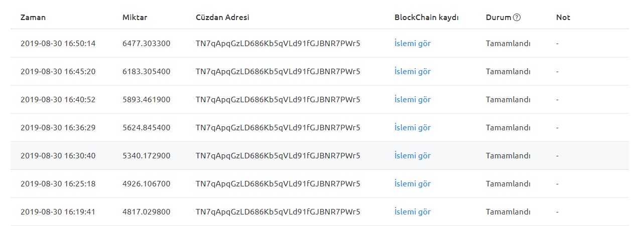Open İşlemi gör for 16:19:41 transaction

[x=413, y=212]
